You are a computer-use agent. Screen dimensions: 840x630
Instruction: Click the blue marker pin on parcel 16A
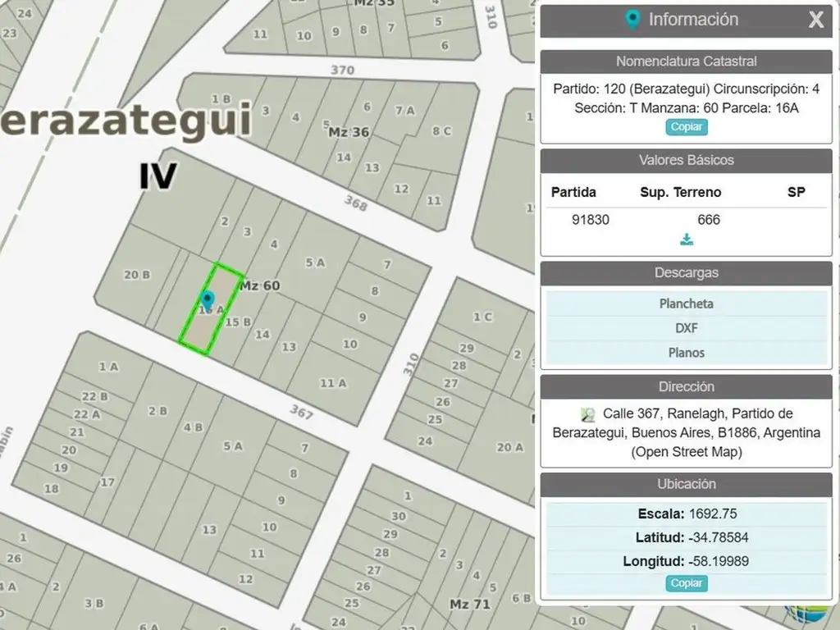pyautogui.click(x=208, y=300)
